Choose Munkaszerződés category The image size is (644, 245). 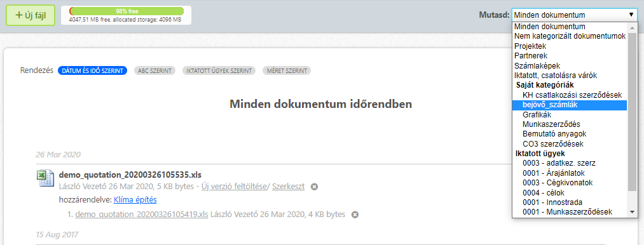click(569, 124)
